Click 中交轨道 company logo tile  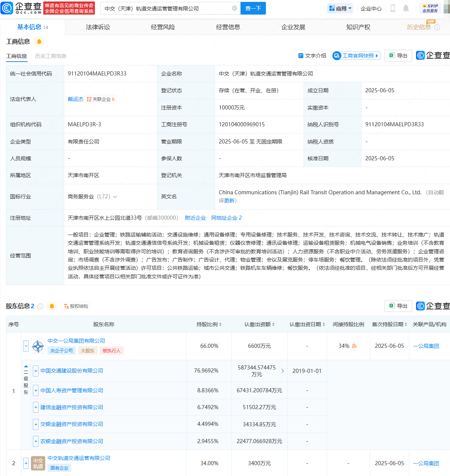[x=38, y=463]
